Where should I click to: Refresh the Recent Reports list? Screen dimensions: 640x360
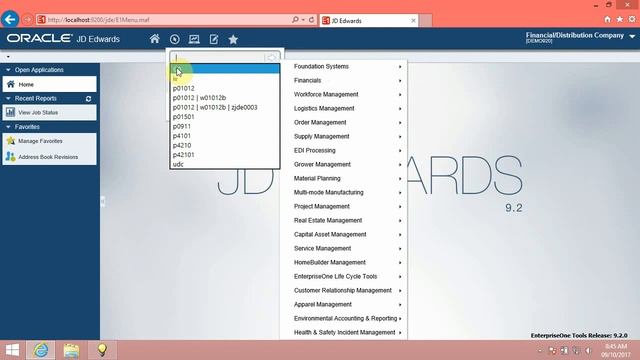tap(89, 99)
